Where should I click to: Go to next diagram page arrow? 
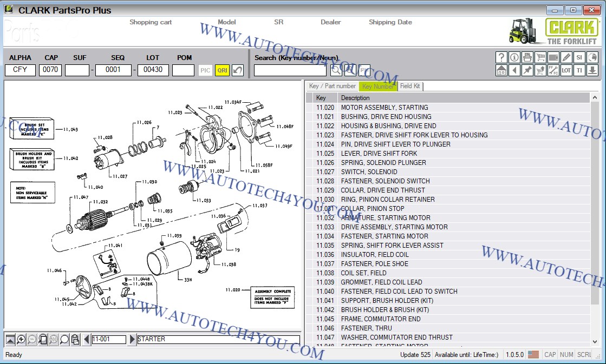point(132,340)
